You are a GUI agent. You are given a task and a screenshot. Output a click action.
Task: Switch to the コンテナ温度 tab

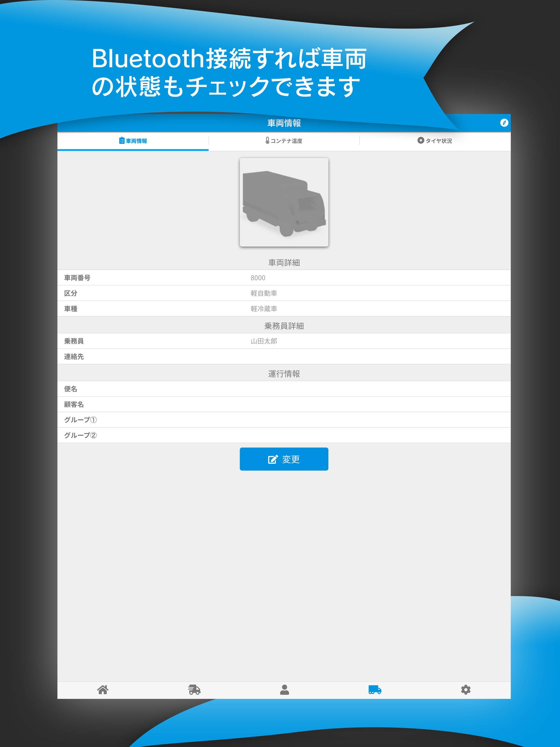tap(284, 141)
